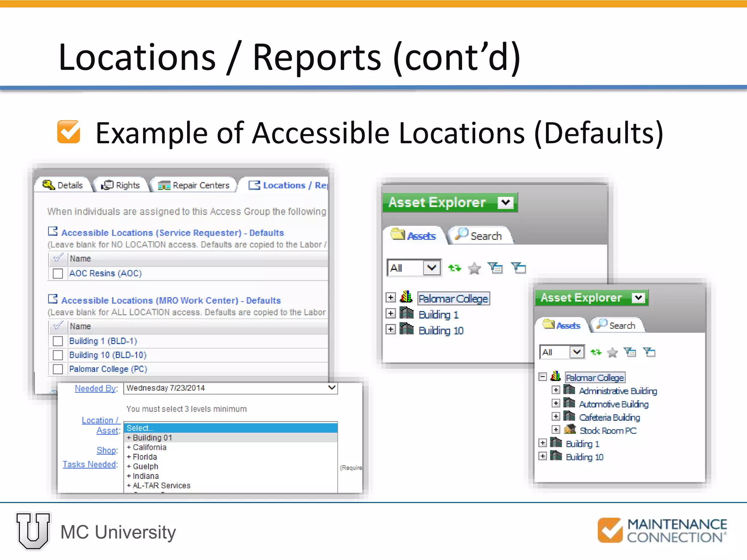Open AOC Resins (AOC) location entry
Viewport: 747px width, 560px height.
pos(105,273)
